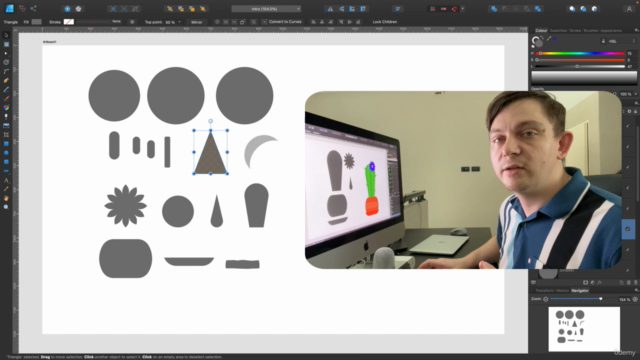Zoom out with the Navigator minus icon

546,299
